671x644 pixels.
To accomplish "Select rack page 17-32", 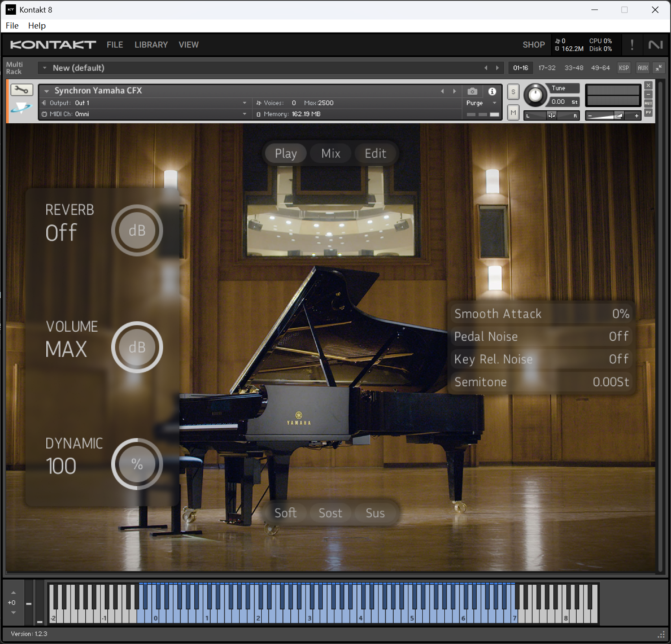I will (x=547, y=68).
